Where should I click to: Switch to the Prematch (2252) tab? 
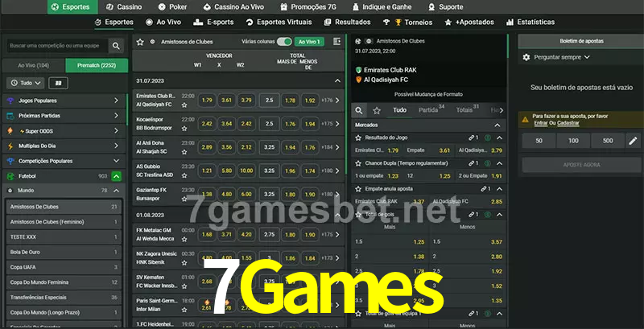point(97,64)
